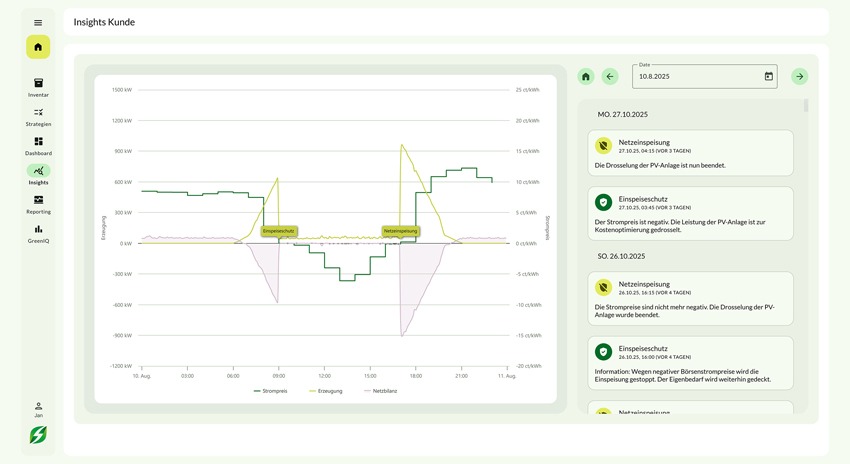Open the hamburger menu

[x=38, y=22]
